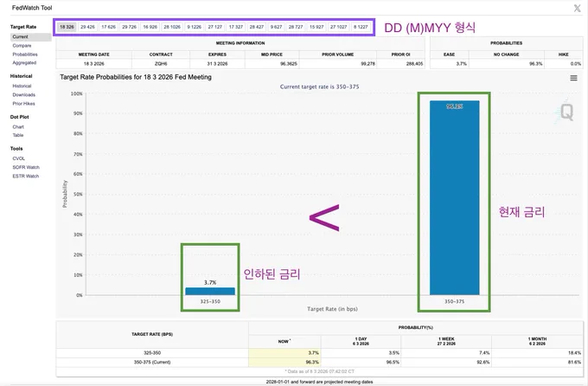588x386 pixels.
Task: Click the 325-350 target rate row label
Action: (152, 353)
